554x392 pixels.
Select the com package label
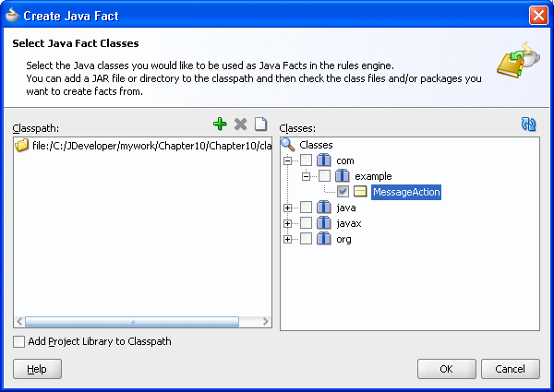(x=345, y=160)
